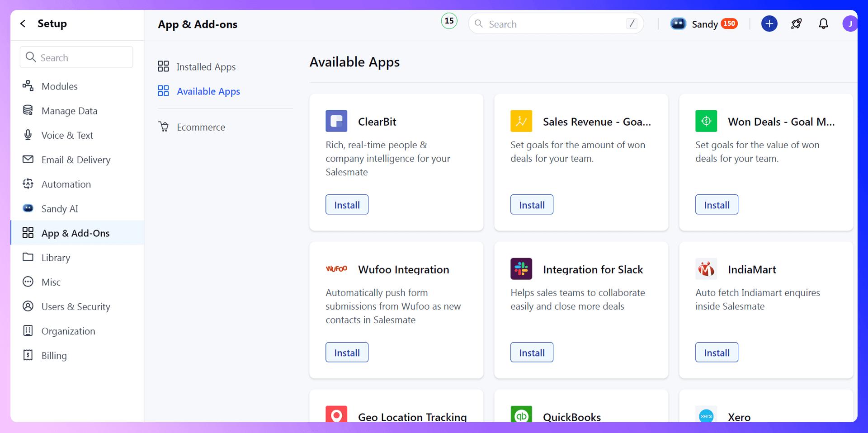Open the Misc ellipsis icon

tap(28, 282)
